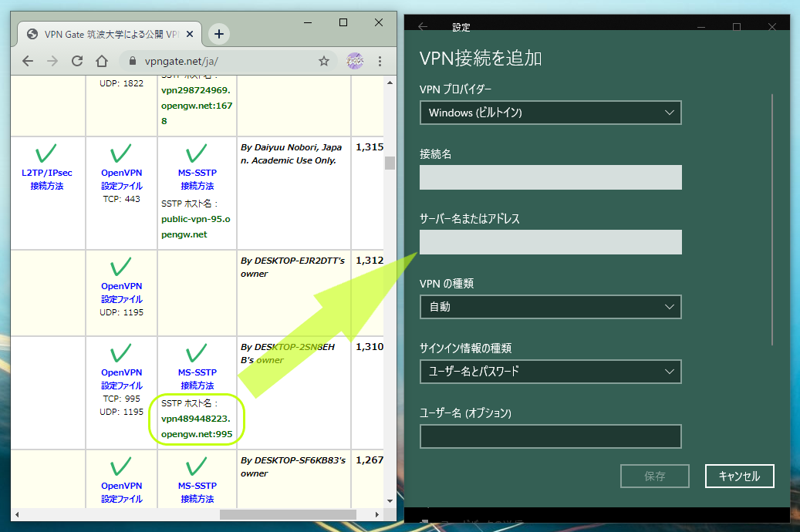Maximize the browser window
This screenshot has width=800, height=532.
[343, 22]
